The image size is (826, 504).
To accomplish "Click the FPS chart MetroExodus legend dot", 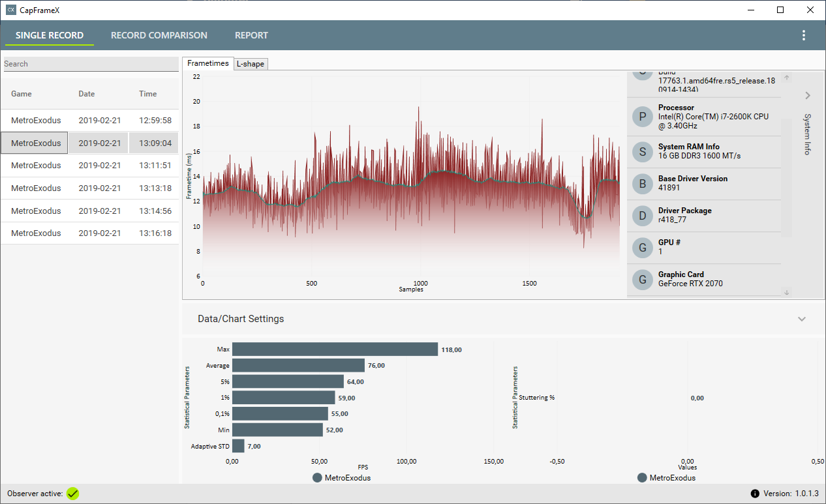I will coord(317,478).
